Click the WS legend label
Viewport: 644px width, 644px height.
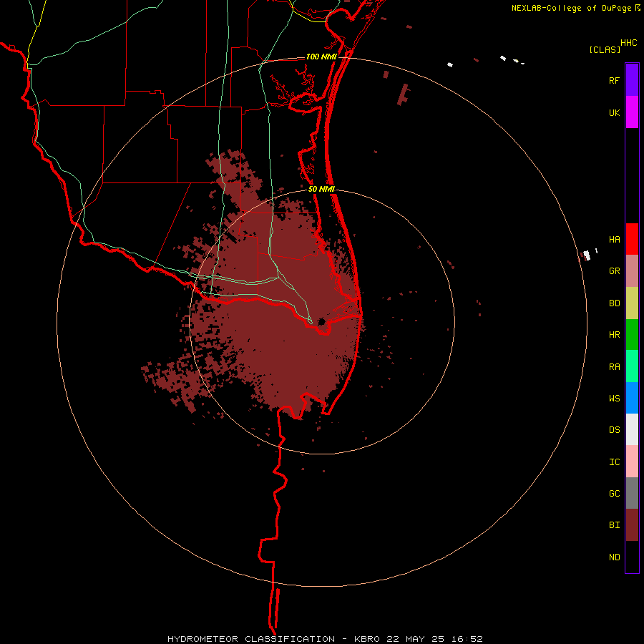pos(615,399)
